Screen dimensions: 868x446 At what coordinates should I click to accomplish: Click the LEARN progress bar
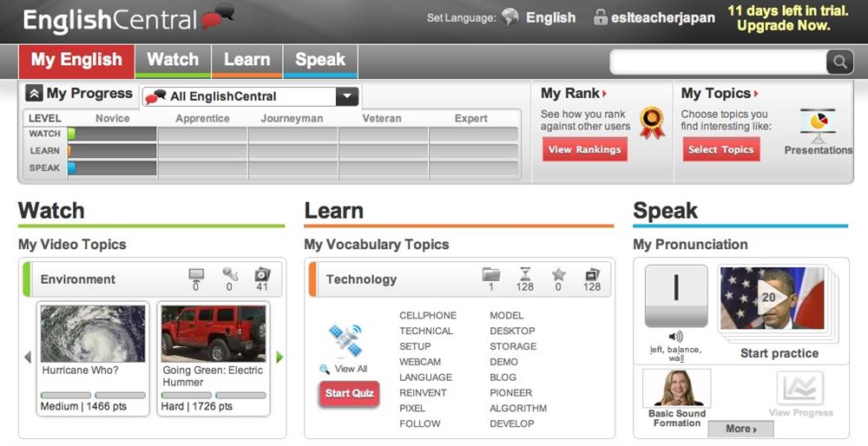pos(293,151)
